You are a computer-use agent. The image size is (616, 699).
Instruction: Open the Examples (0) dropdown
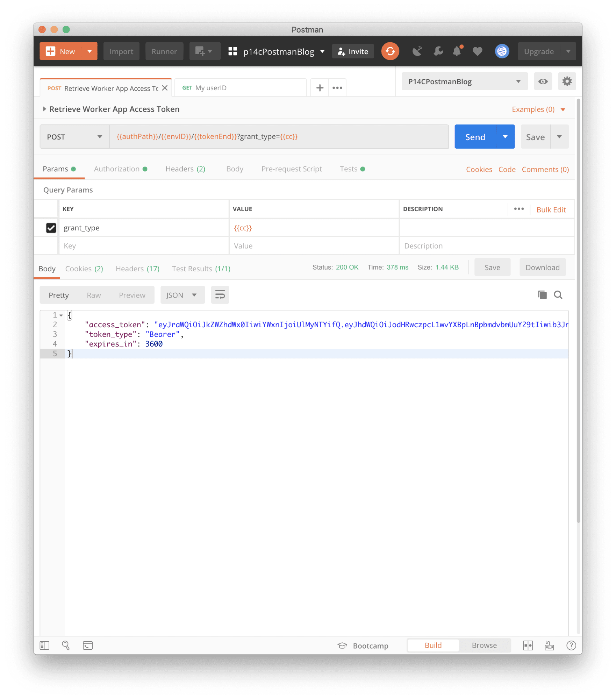coord(539,109)
